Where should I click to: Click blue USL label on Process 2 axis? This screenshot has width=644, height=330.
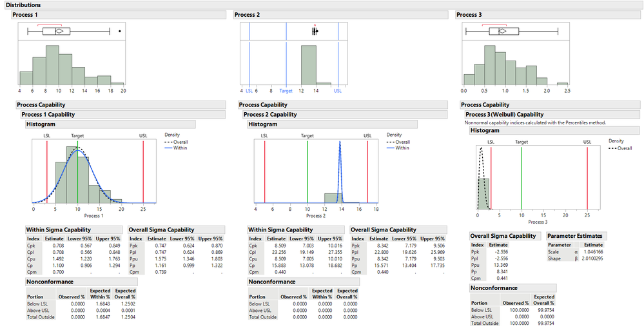point(338,91)
